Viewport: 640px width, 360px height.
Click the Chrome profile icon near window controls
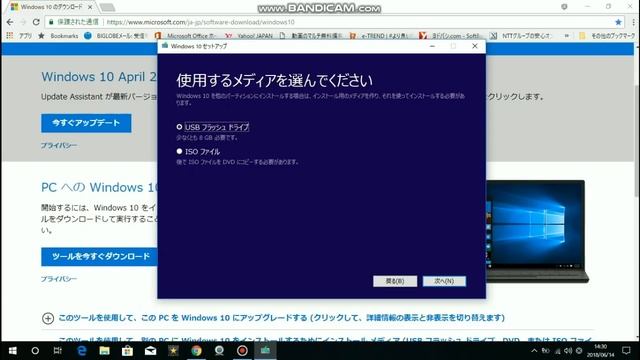564,7
